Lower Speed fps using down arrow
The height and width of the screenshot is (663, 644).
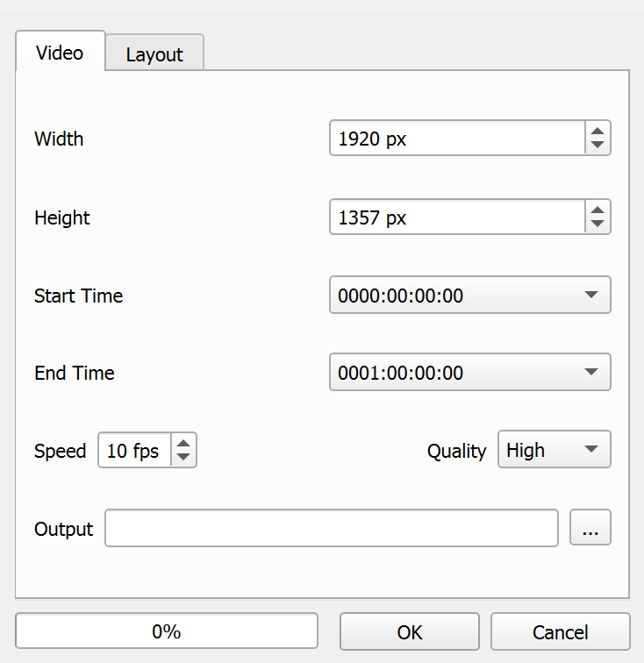pos(182,457)
